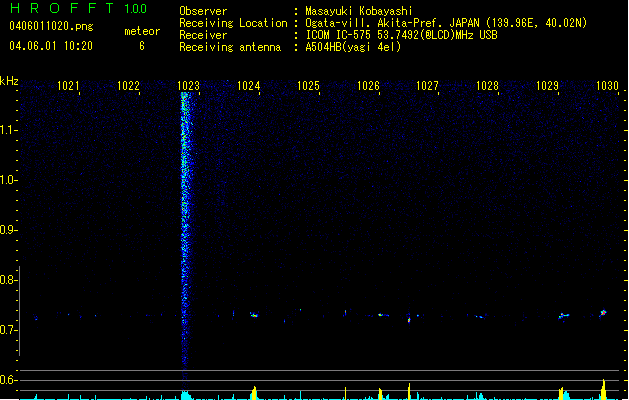Click the 1026 time axis label
This screenshot has width=629, height=400.
(368, 86)
